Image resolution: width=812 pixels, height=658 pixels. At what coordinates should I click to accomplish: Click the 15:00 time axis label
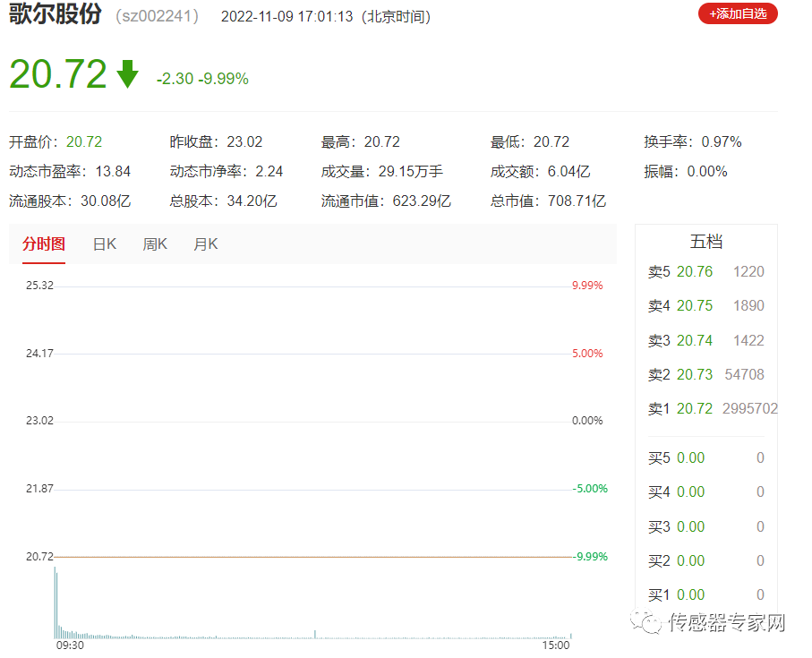556,645
